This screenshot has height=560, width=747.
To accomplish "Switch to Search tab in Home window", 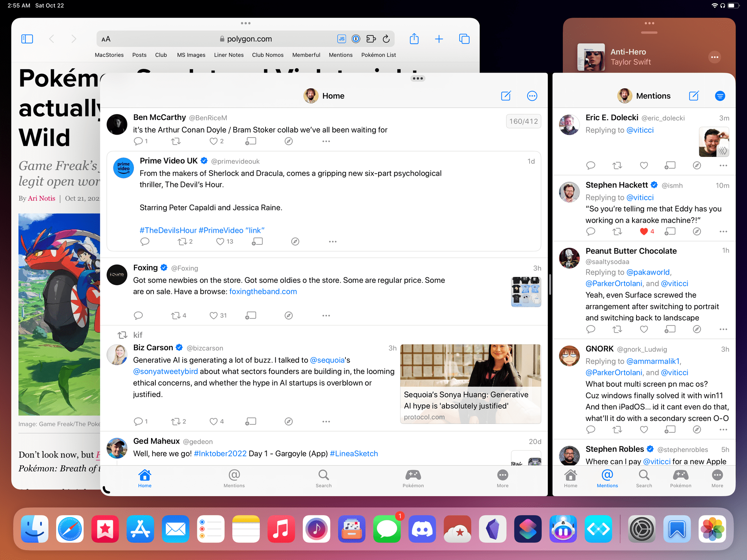I will click(324, 479).
